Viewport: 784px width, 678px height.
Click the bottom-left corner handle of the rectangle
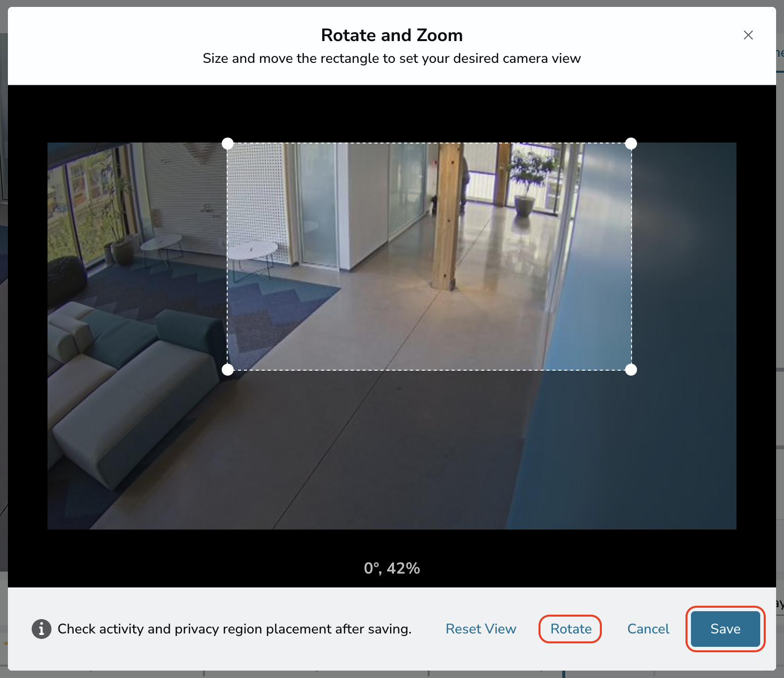[x=228, y=370]
